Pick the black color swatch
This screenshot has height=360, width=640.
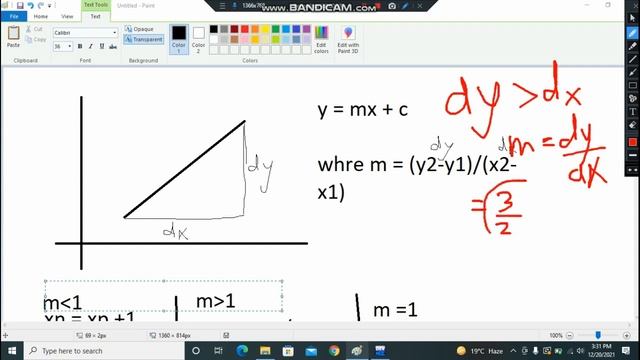click(x=213, y=29)
